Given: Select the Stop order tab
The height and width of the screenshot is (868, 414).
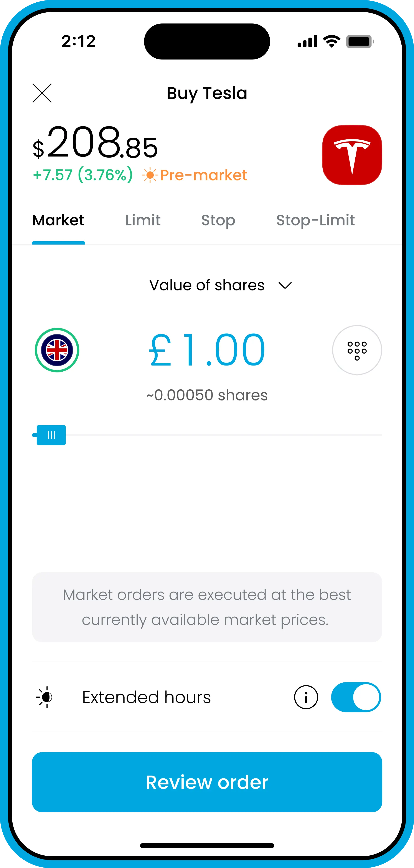Looking at the screenshot, I should click(218, 220).
